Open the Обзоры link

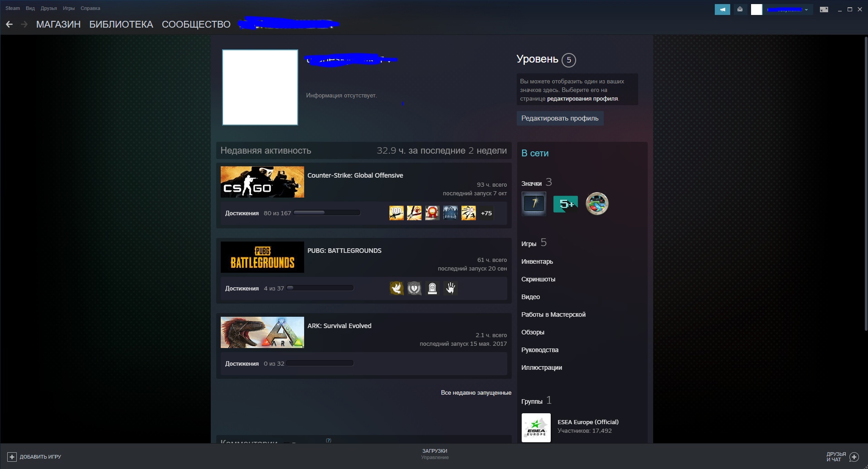coord(533,332)
